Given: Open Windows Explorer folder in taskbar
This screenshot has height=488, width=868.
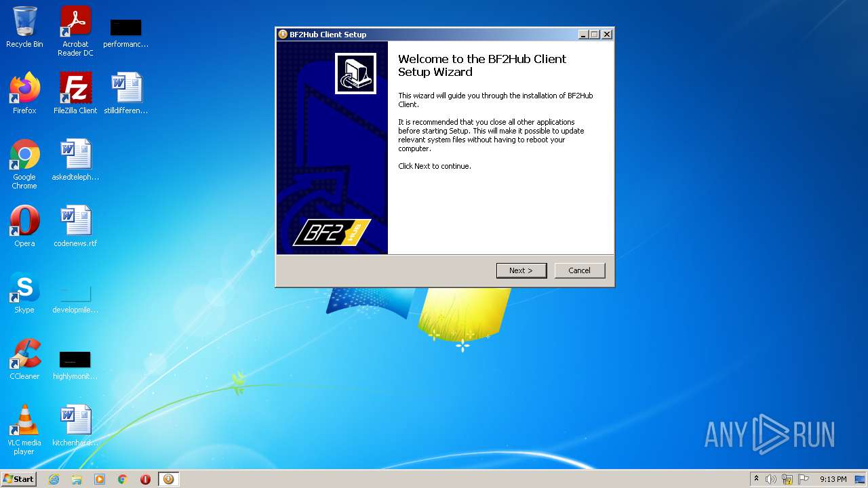Looking at the screenshot, I should 77,479.
